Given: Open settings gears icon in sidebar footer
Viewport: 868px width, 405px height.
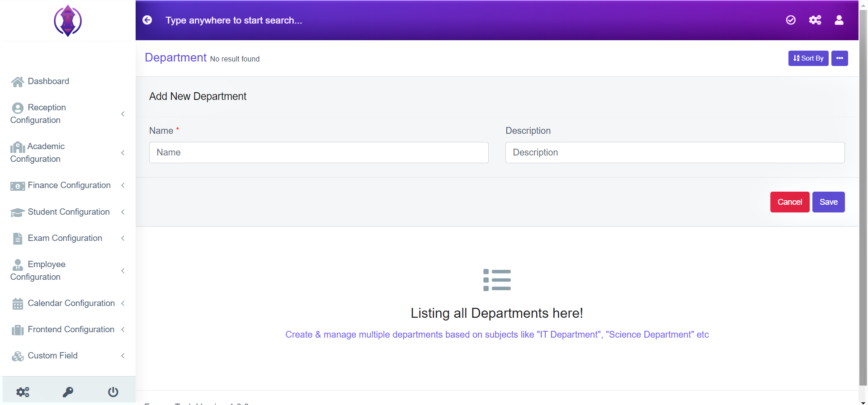Looking at the screenshot, I should pos(23,392).
